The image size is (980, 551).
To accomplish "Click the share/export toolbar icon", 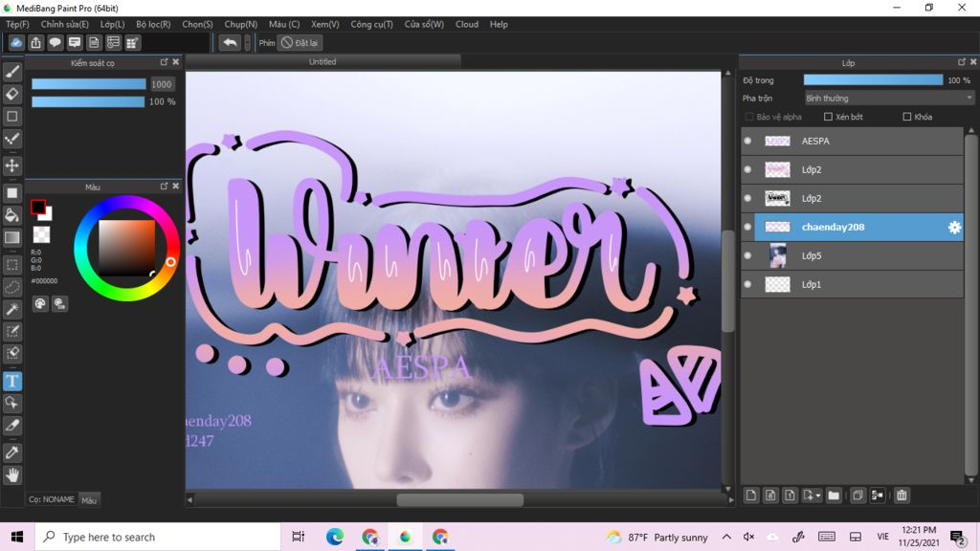I will point(35,42).
